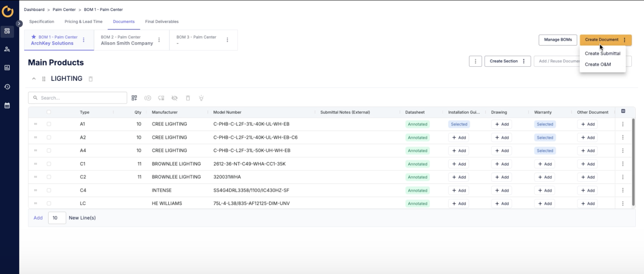Tick the checkbox for A1 row
Viewport: 644px width, 274px height.
(x=49, y=124)
